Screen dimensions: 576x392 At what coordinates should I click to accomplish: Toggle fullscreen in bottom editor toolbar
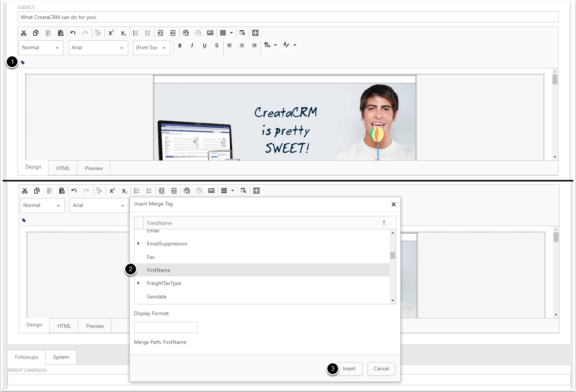256,191
